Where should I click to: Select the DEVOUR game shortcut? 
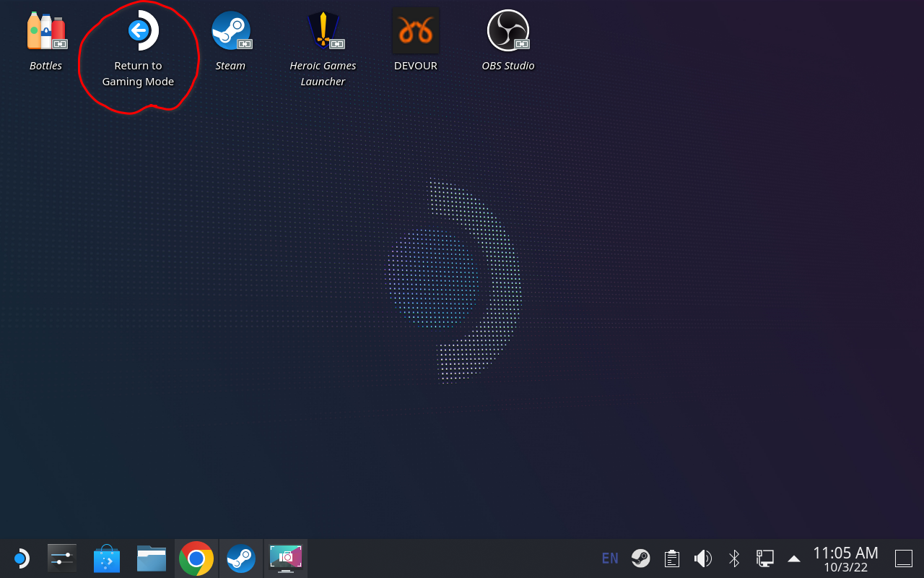point(415,40)
